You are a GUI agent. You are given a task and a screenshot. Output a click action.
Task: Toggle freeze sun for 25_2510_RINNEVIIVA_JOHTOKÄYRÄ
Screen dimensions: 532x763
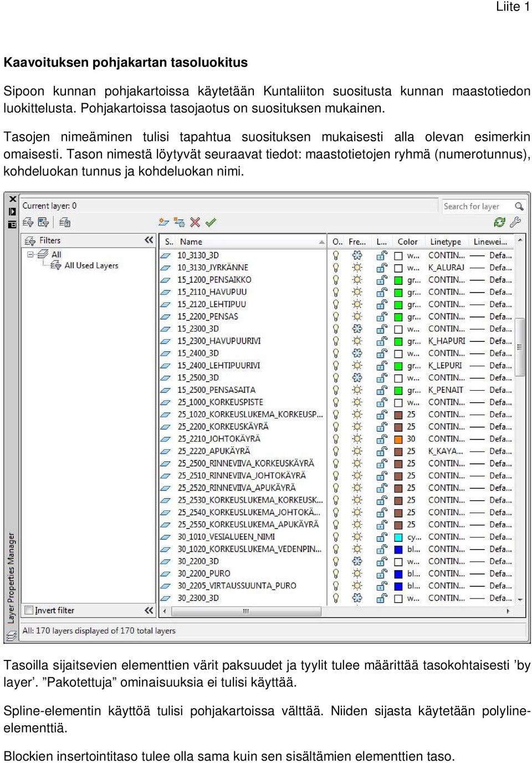point(357,475)
